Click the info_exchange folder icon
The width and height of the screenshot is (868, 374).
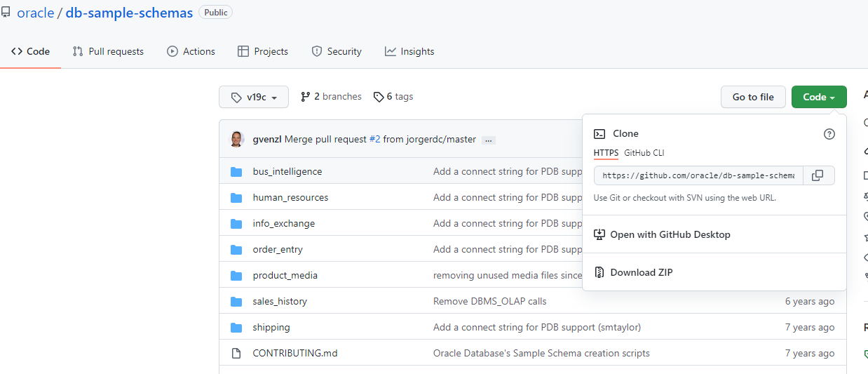[x=236, y=223]
